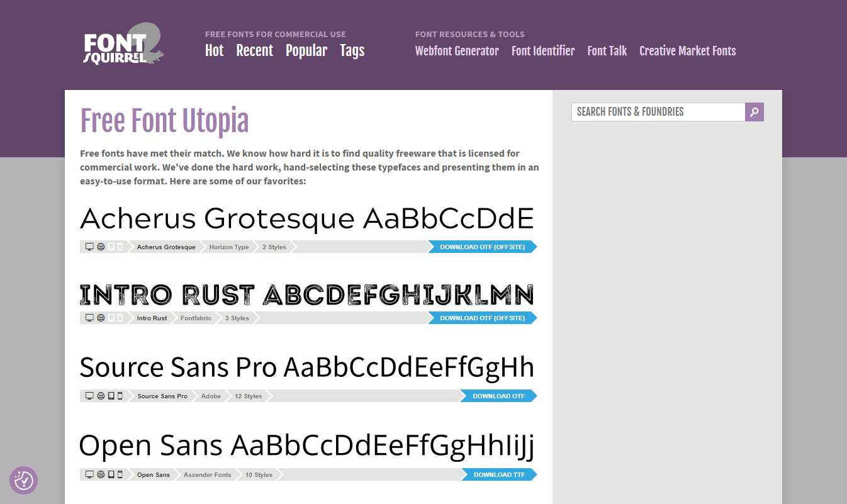The width and height of the screenshot is (847, 504).
Task: Click the ebook license icon for Source Sans Pro
Action: coord(111,396)
